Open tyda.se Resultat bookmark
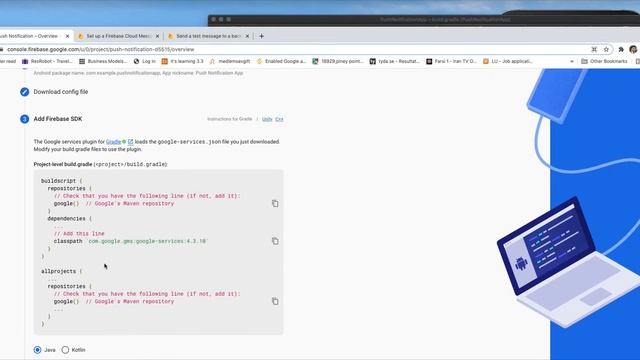The height and width of the screenshot is (360, 640). [x=394, y=61]
